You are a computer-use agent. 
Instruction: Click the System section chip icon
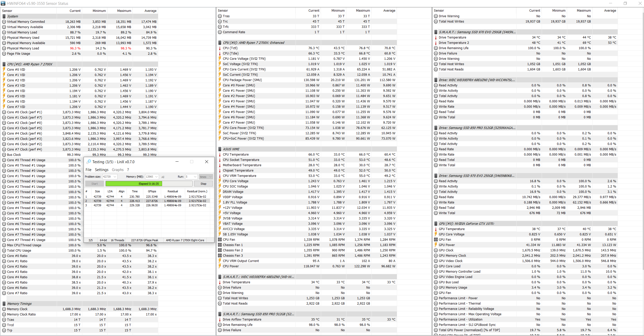pos(4,16)
